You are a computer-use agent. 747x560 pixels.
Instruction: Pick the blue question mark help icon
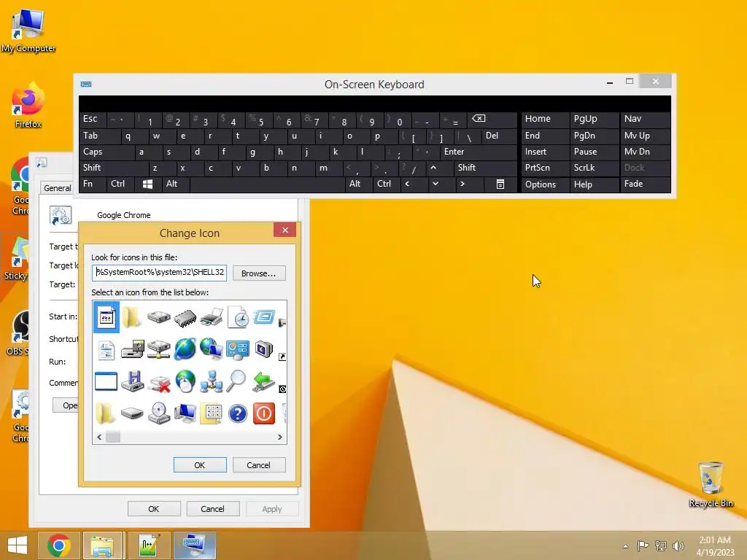(238, 413)
